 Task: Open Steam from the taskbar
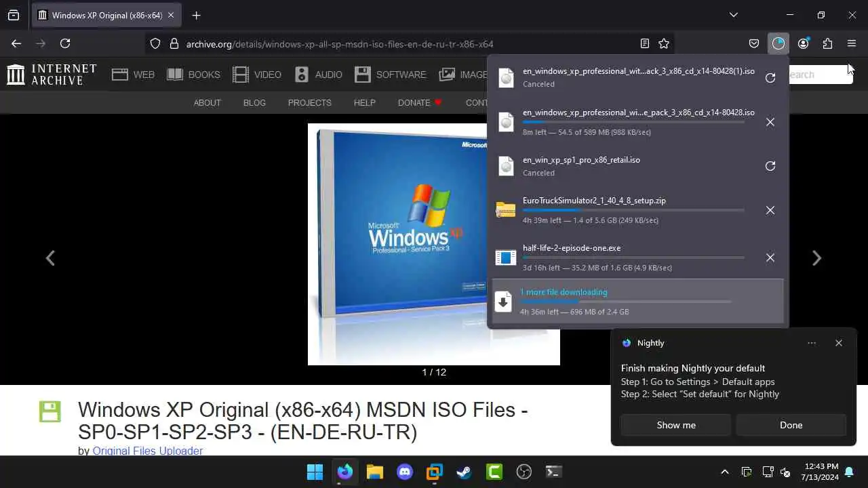point(465,472)
